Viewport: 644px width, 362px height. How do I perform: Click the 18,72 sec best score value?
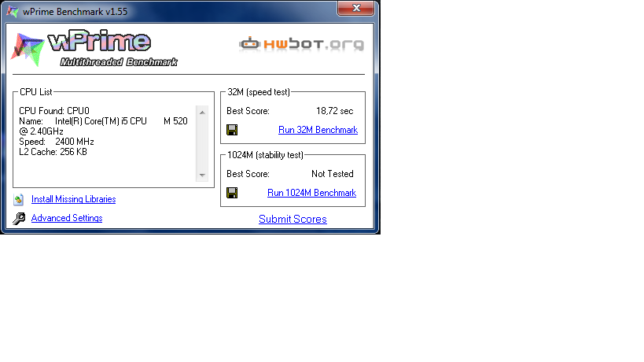pyautogui.click(x=335, y=111)
